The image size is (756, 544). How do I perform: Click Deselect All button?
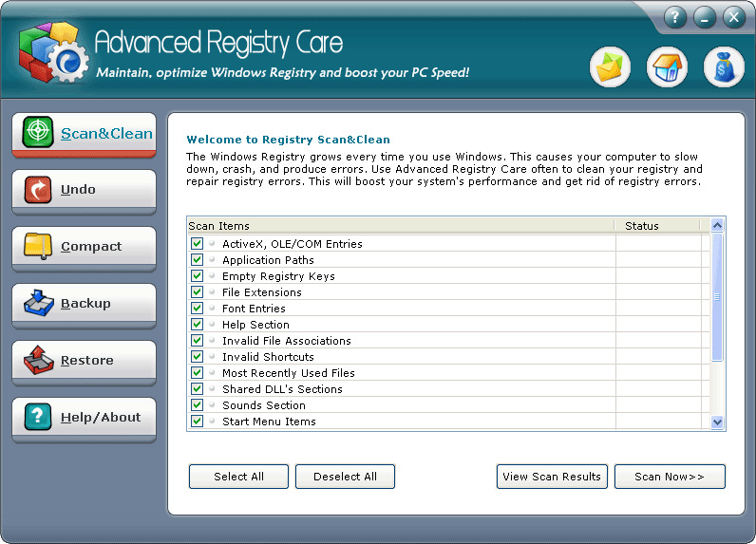345,477
